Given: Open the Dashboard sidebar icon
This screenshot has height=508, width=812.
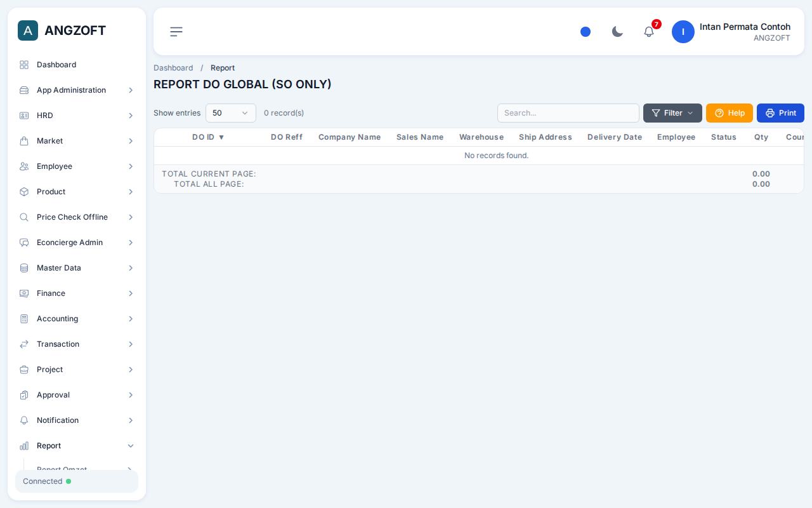Looking at the screenshot, I should pyautogui.click(x=24, y=65).
